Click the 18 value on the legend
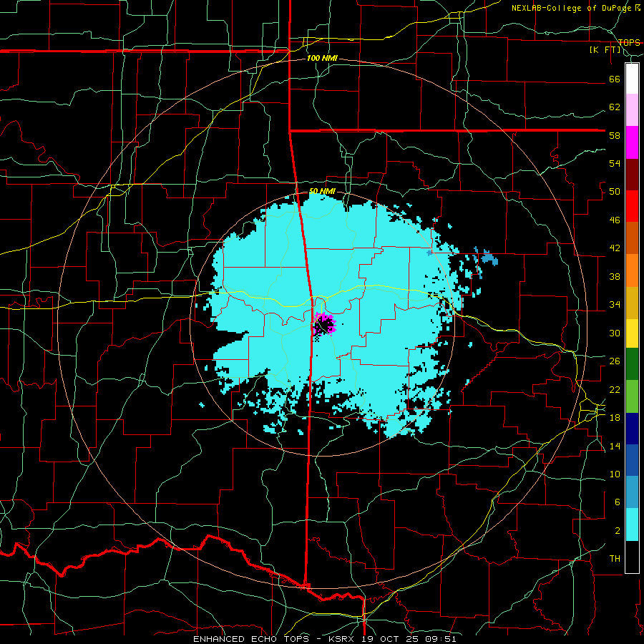This screenshot has height=644, width=644. pos(615,418)
